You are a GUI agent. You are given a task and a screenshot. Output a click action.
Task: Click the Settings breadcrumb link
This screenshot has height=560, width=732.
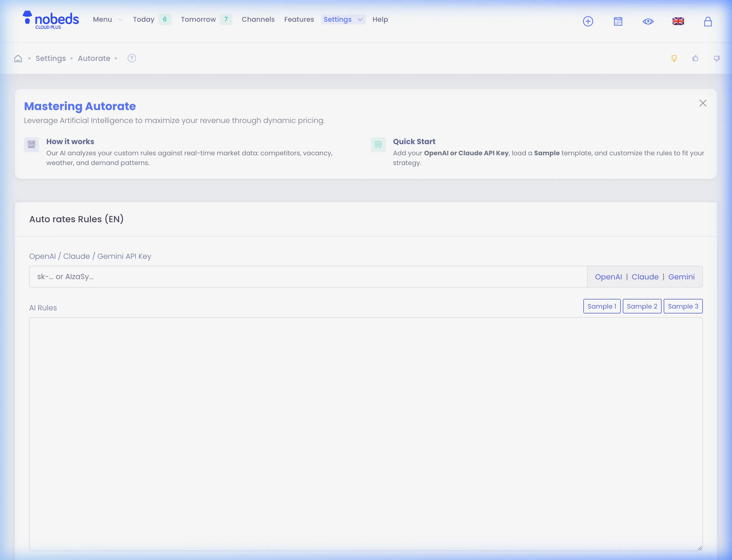point(51,58)
